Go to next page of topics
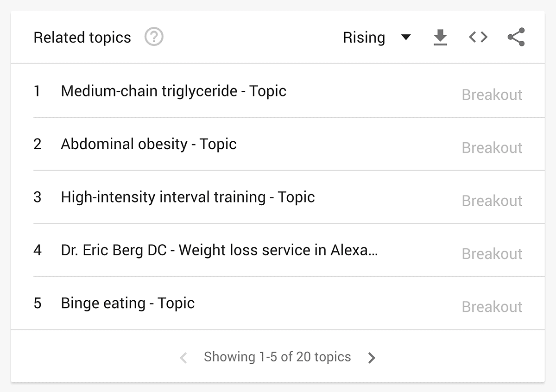This screenshot has height=392, width=556. tap(372, 358)
